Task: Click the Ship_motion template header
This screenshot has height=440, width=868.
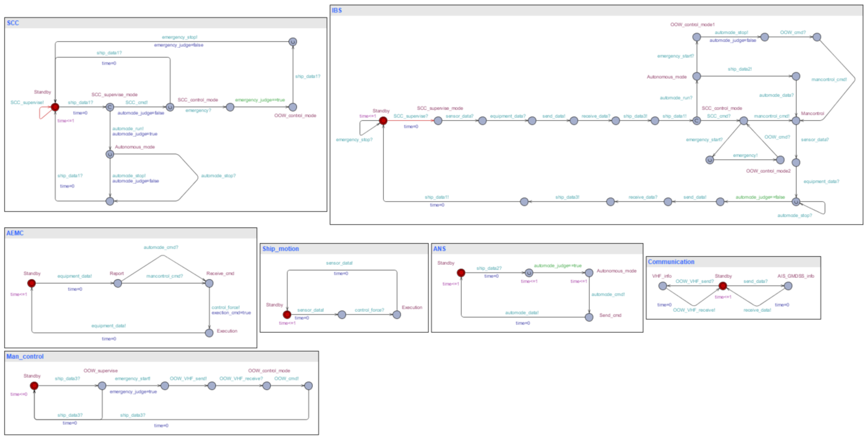Action: [280, 249]
